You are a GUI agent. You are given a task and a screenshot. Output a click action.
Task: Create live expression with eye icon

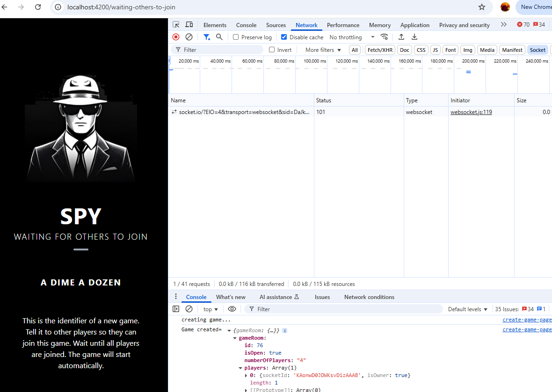click(232, 309)
